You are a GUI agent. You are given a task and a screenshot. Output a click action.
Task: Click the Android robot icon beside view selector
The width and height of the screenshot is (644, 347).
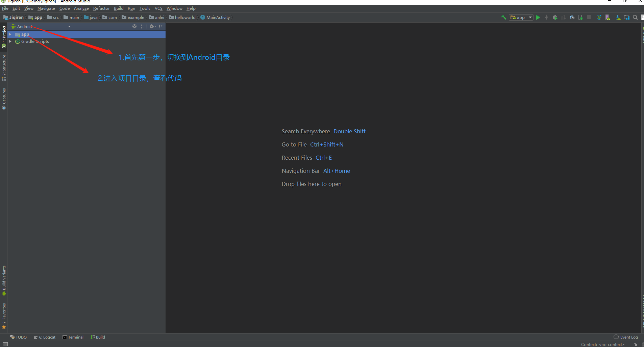13,26
